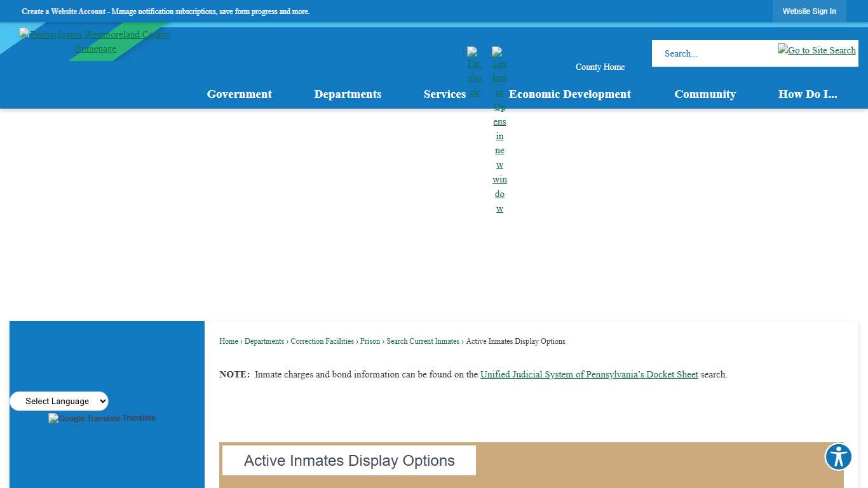Click inside the Search input field
Image resolution: width=868 pixels, height=488 pixels.
pos(712,53)
